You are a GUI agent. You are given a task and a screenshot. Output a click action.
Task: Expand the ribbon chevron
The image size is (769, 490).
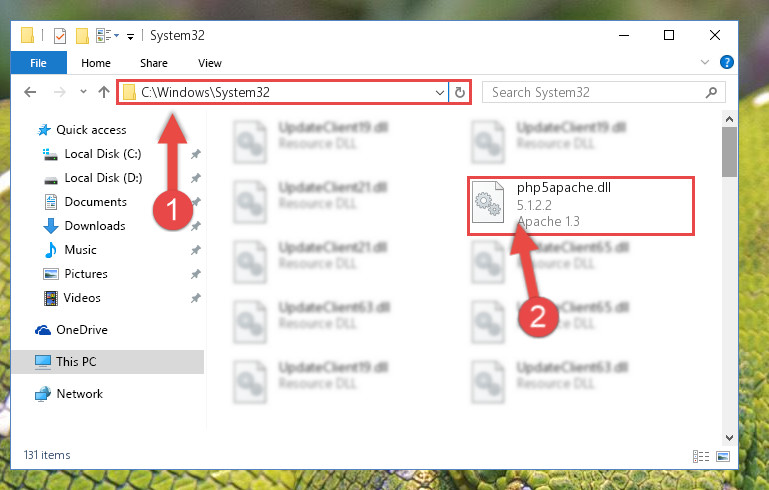[x=705, y=62]
